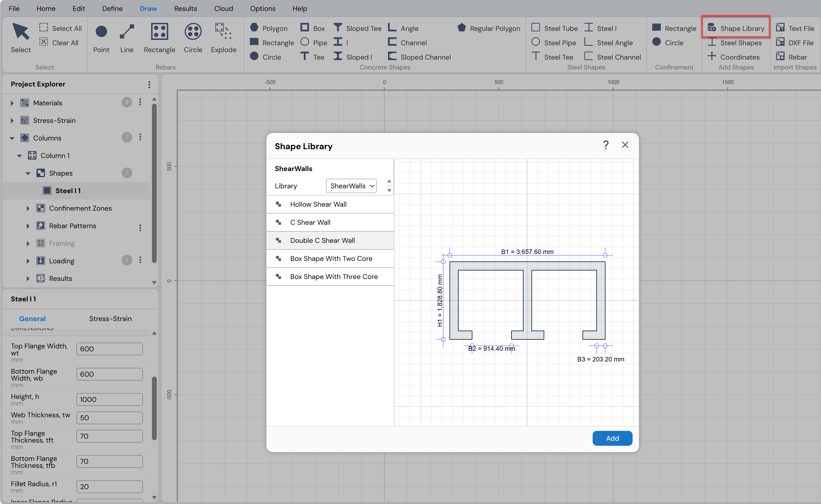Click the Top Flange Width input field
Image resolution: width=821 pixels, height=504 pixels.
(x=109, y=349)
